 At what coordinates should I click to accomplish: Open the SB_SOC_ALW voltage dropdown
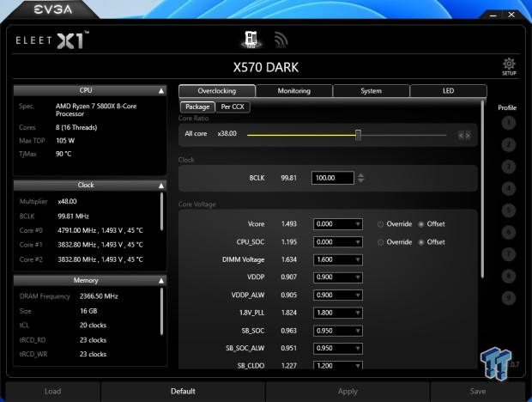(337, 349)
